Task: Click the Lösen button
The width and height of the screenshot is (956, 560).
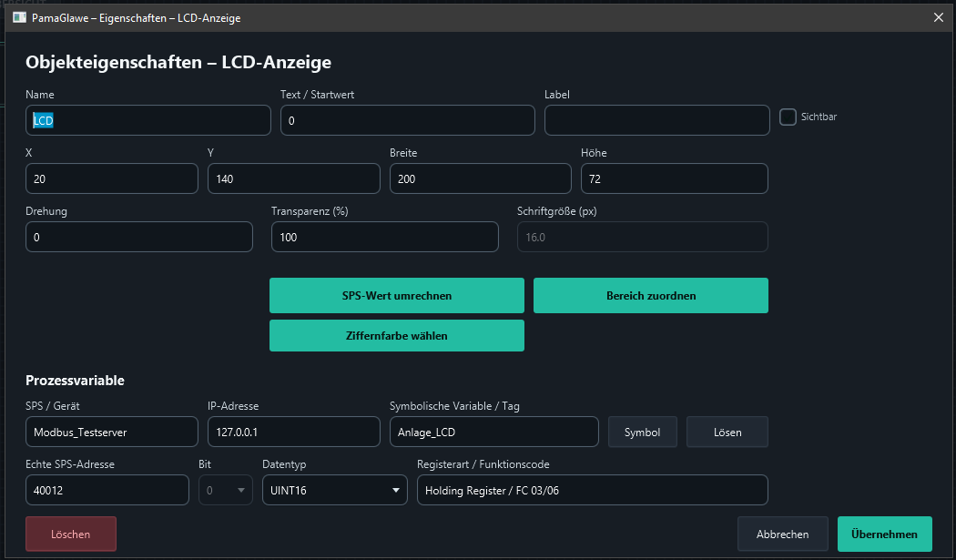Action: (727, 432)
